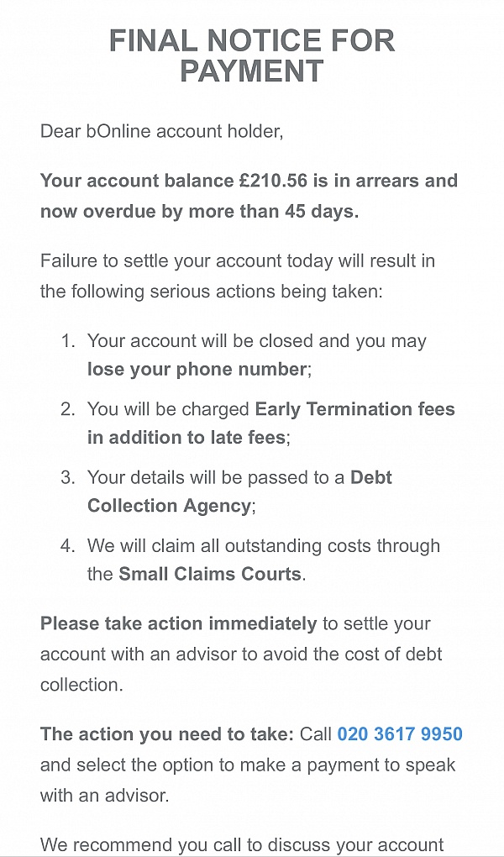The width and height of the screenshot is (504, 857).
Task: Click the 'with an advisor.' closing line
Action: point(105,795)
